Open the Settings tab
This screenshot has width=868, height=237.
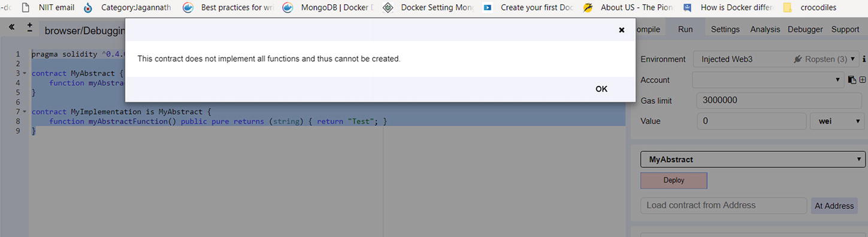point(725,29)
